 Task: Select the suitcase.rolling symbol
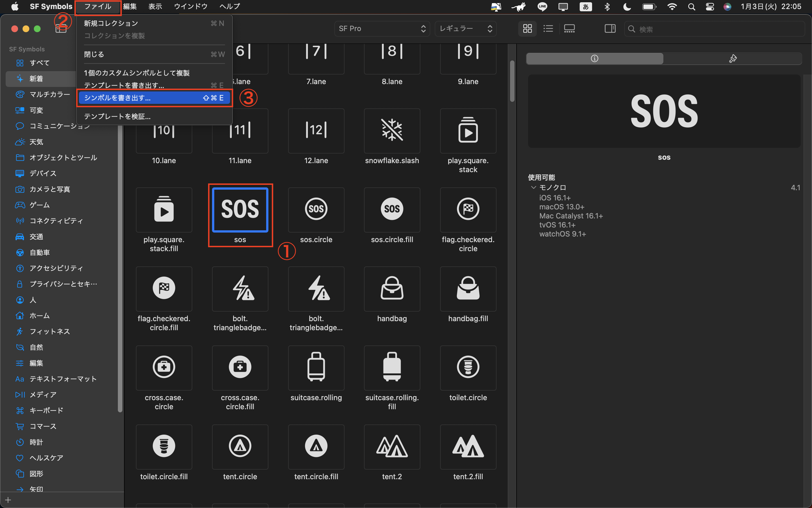316,367
